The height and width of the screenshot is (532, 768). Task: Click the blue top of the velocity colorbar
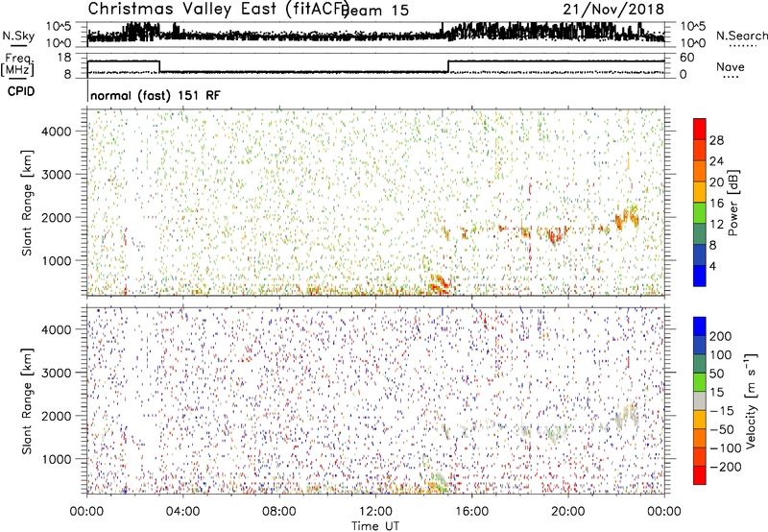tap(700, 326)
